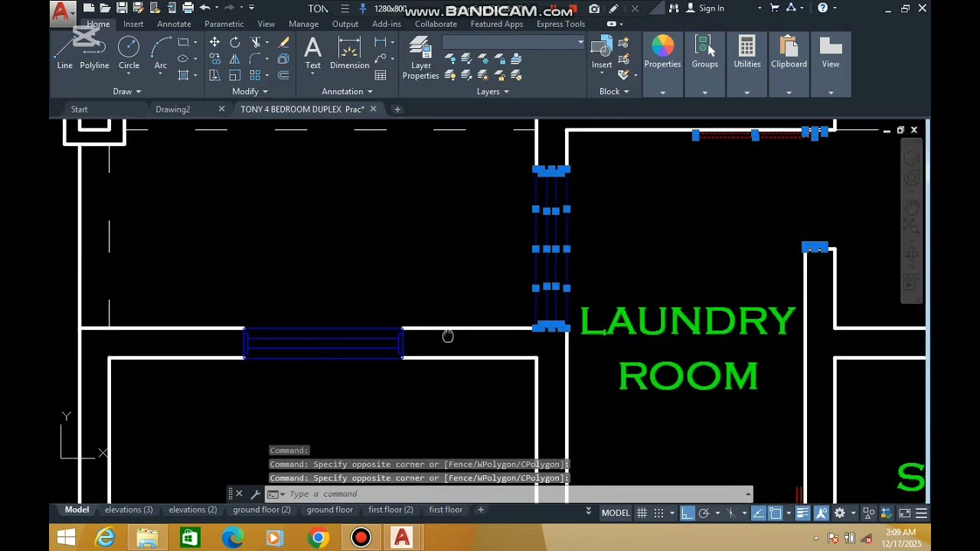Click the Erase tool icon
The height and width of the screenshot is (551, 980).
click(283, 42)
